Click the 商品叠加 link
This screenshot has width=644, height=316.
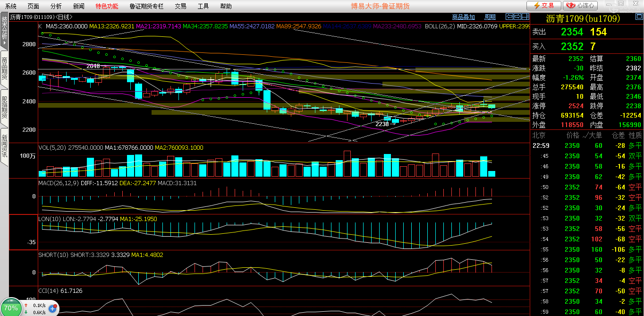point(464,17)
